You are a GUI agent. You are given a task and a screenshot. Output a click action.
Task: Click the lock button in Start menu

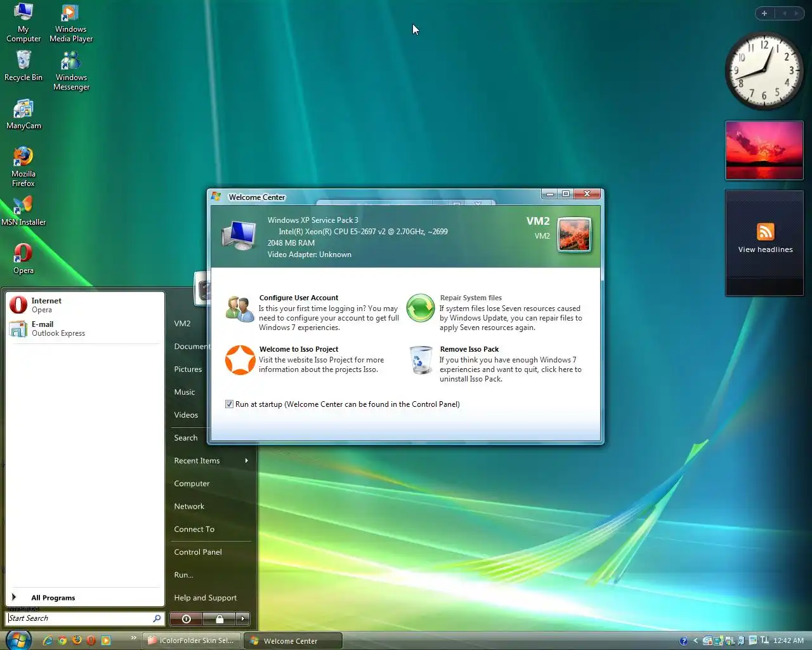click(x=219, y=618)
